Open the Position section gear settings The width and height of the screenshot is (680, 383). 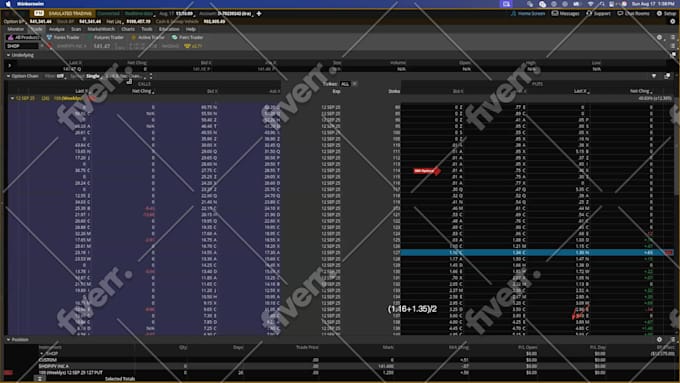(x=659, y=340)
